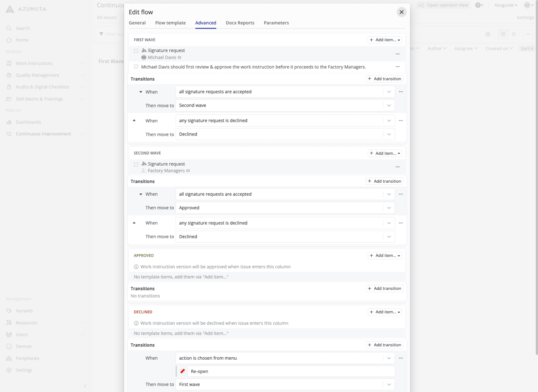This screenshot has height=392, width=538.
Task: Open options for Michael Davis review note
Action: click(397, 67)
